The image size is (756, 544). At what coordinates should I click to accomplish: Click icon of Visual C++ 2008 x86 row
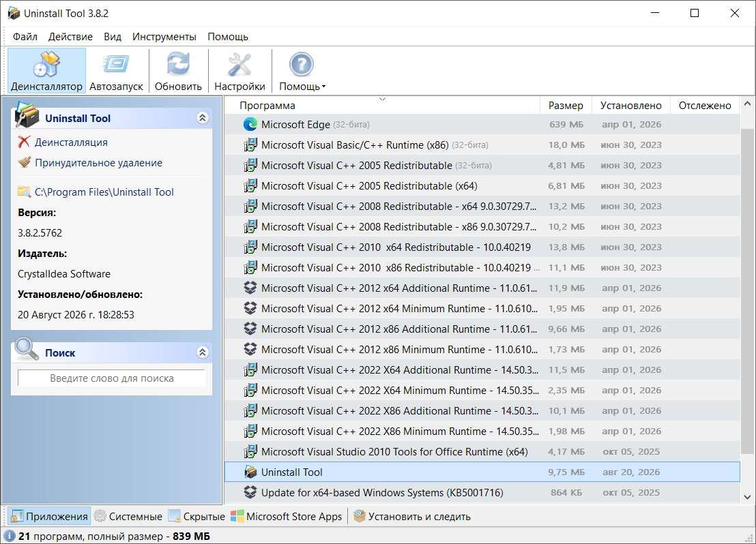[x=250, y=226]
